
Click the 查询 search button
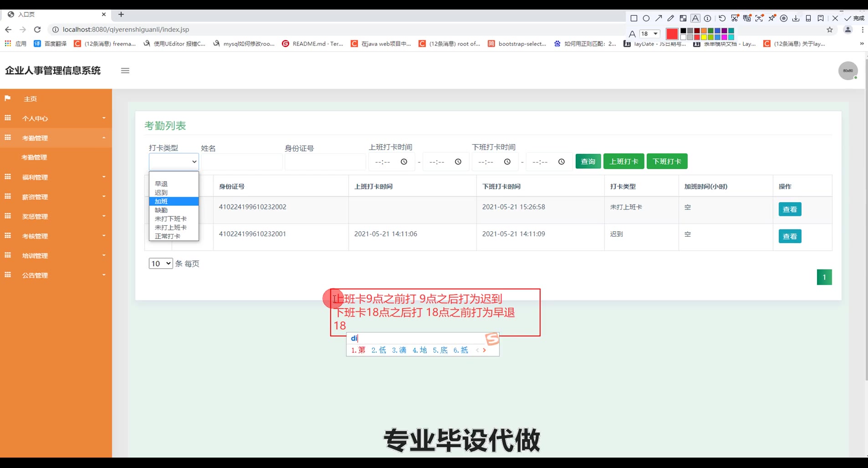588,161
